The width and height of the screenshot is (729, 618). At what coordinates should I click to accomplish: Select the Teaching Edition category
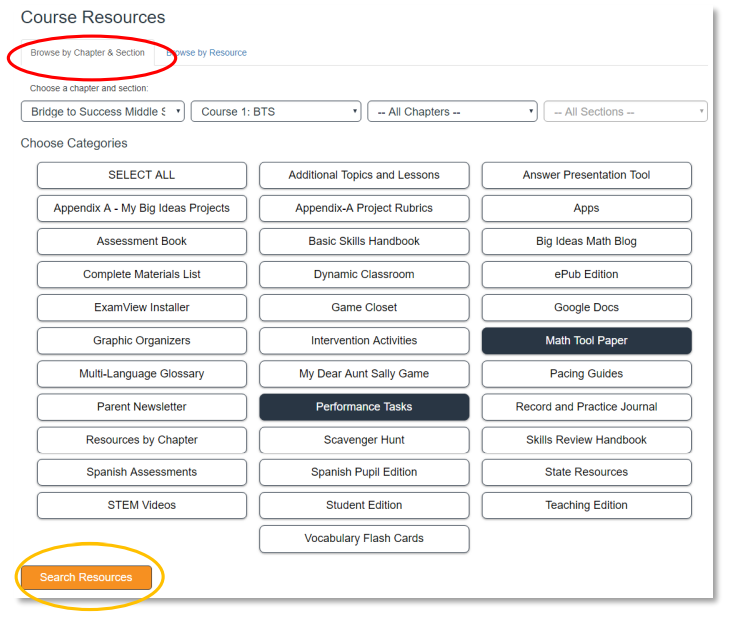click(x=586, y=506)
